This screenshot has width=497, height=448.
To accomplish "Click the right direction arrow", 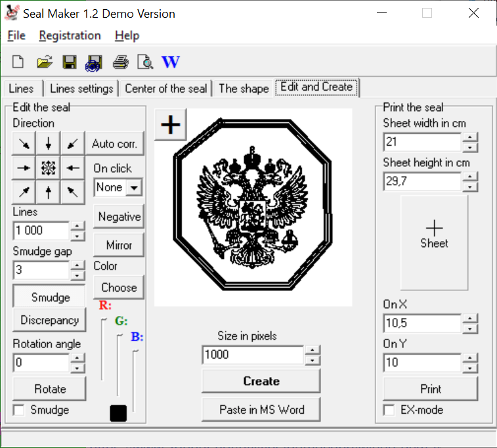I will [x=24, y=168].
